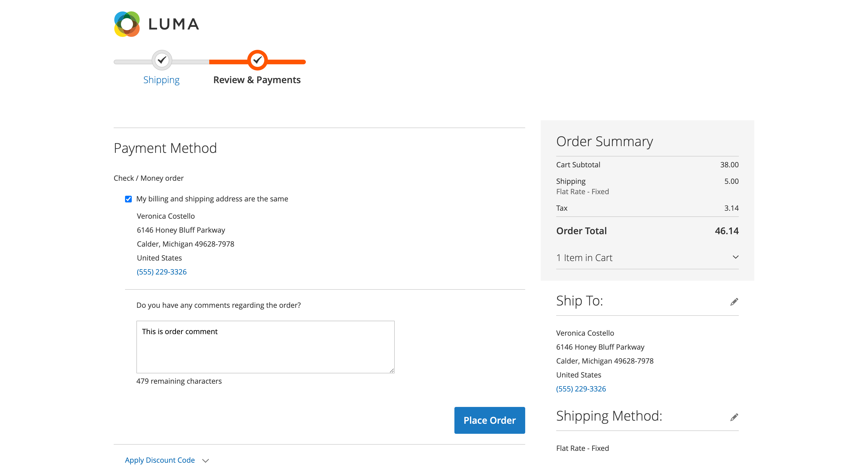Viewport: 868px width, 472px height.
Task: Click the edit icon next to Ship To
Action: coord(734,302)
